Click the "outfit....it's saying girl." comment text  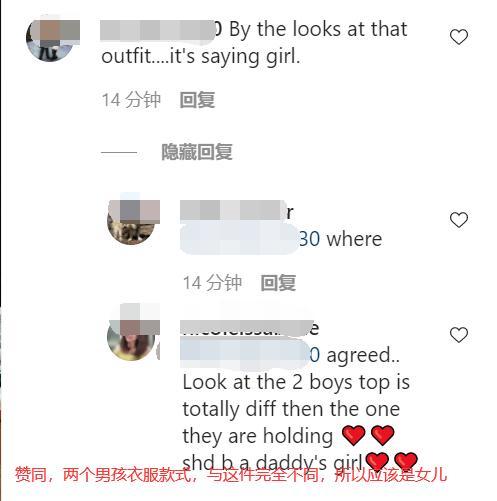click(201, 57)
